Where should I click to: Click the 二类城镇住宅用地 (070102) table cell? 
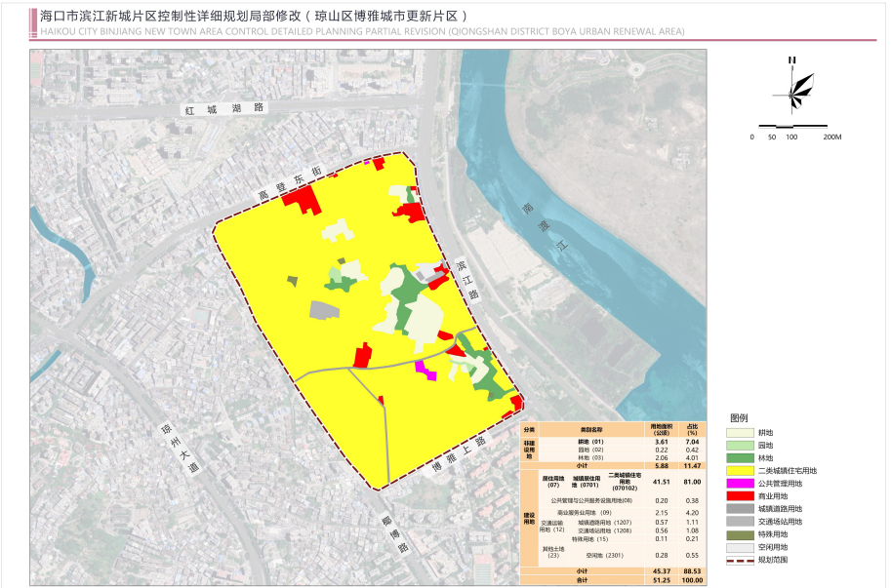pos(625,482)
